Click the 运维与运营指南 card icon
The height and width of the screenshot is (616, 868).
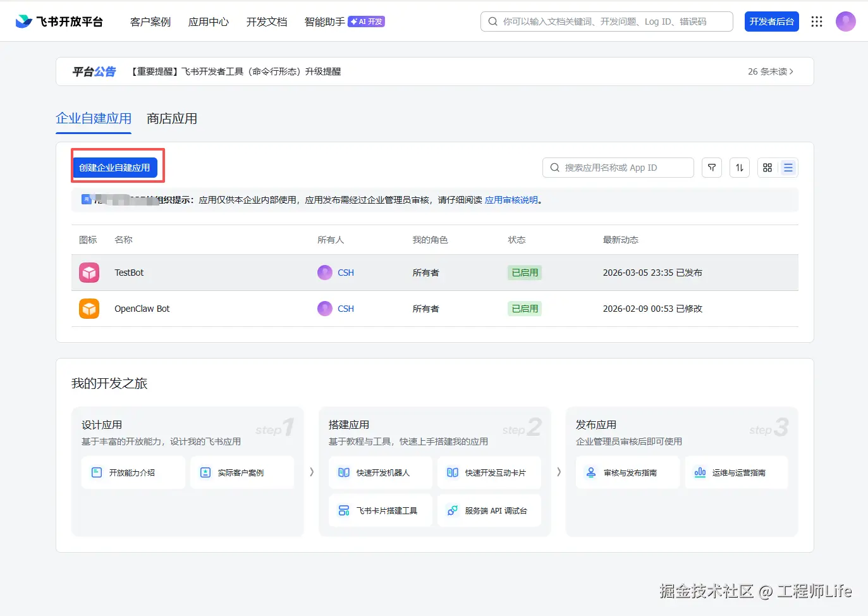(700, 472)
